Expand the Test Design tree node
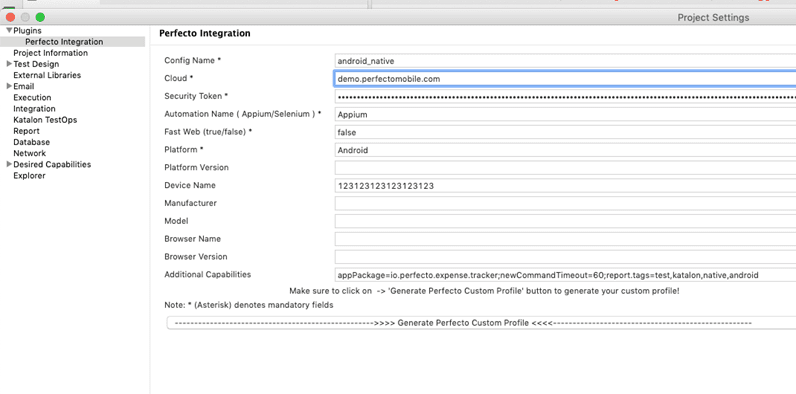796x394 pixels. (x=9, y=64)
